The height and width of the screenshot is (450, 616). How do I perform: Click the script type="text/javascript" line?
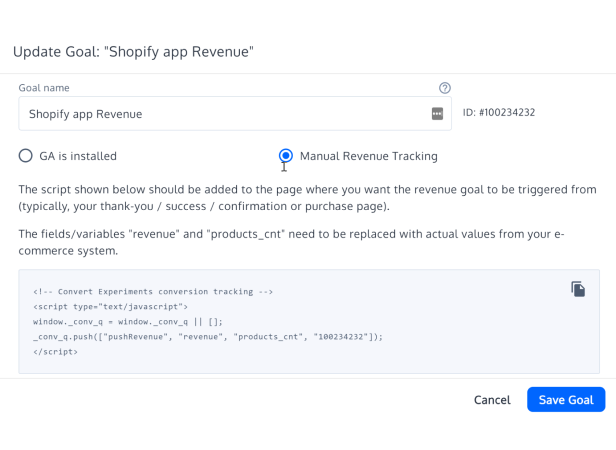pyautogui.click(x=110, y=307)
